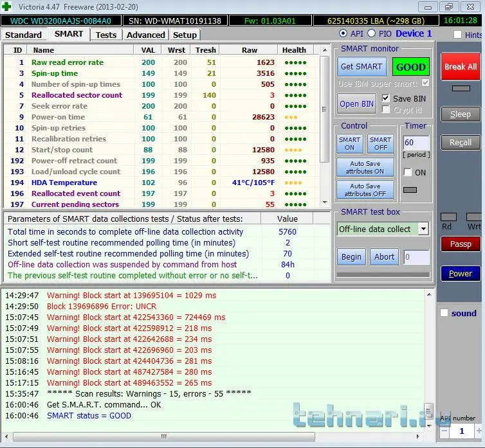Select the HDA Temperature row
The height and width of the screenshot is (448, 485).
[161, 183]
